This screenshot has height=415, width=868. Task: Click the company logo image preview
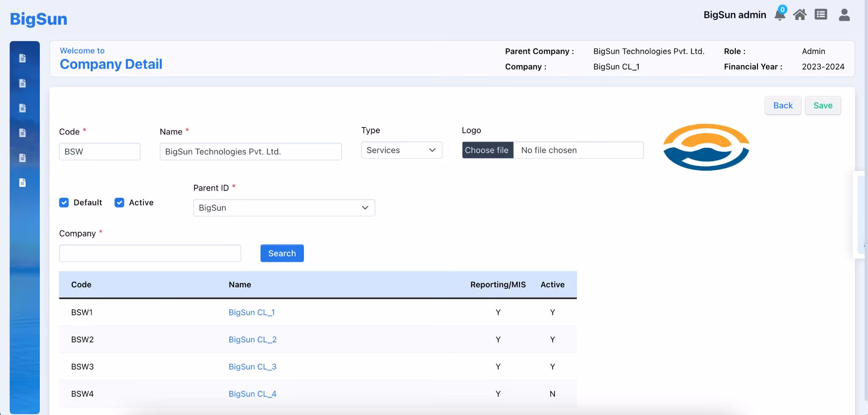click(x=706, y=147)
